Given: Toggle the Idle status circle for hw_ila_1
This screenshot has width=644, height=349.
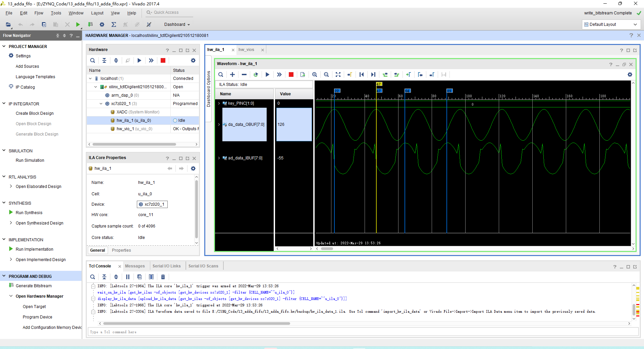Looking at the screenshot, I should [175, 120].
